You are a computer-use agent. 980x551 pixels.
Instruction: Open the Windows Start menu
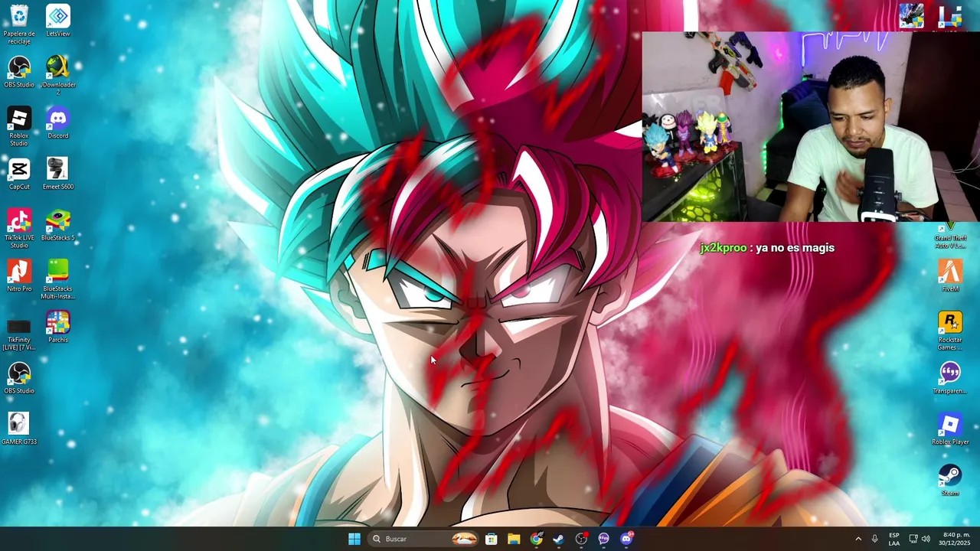point(354,539)
